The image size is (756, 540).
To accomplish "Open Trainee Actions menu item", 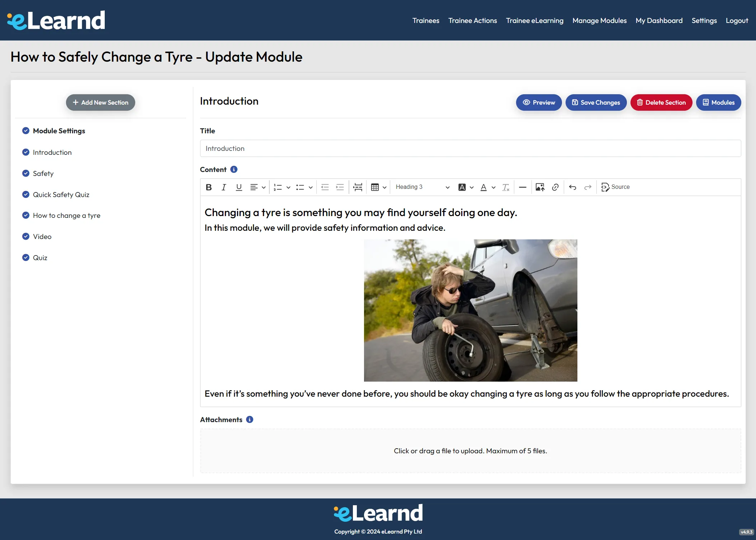I will [x=472, y=20].
